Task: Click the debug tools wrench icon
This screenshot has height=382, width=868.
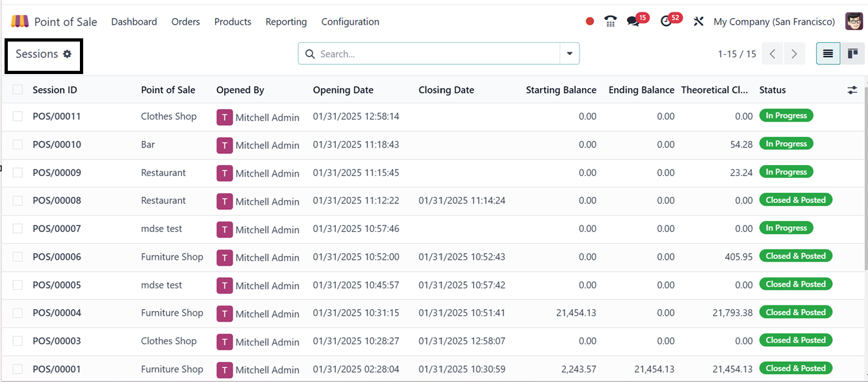Action: click(698, 21)
